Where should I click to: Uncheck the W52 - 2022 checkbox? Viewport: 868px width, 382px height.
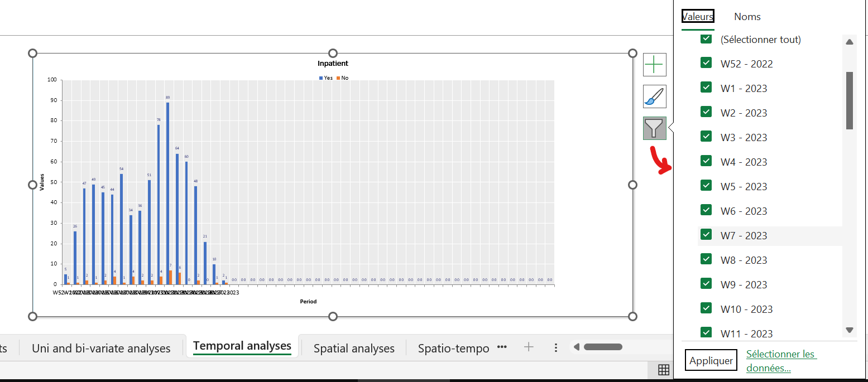706,62
